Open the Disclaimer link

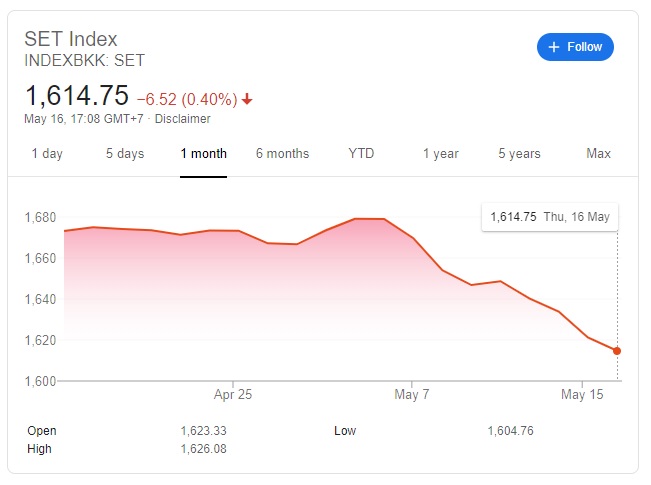183,119
